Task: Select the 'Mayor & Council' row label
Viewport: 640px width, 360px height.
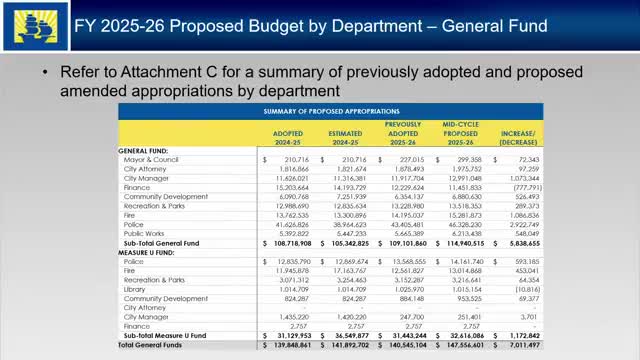Action: point(151,160)
